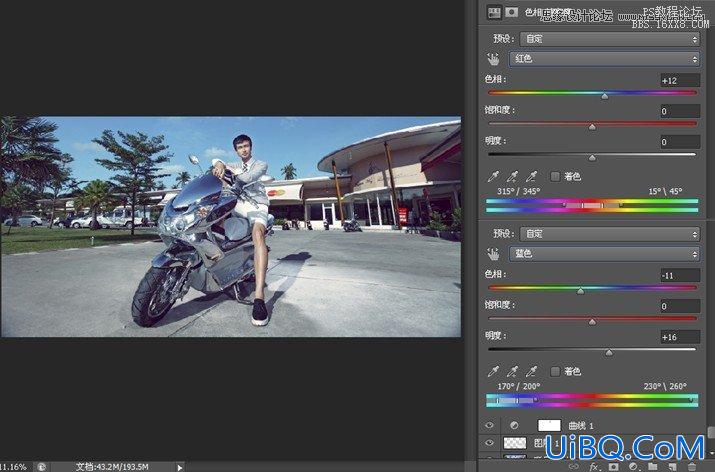715x472 pixels.
Task: Enable the 着色 colorize checkbox in the 蓝色 panel
Action: tap(555, 371)
